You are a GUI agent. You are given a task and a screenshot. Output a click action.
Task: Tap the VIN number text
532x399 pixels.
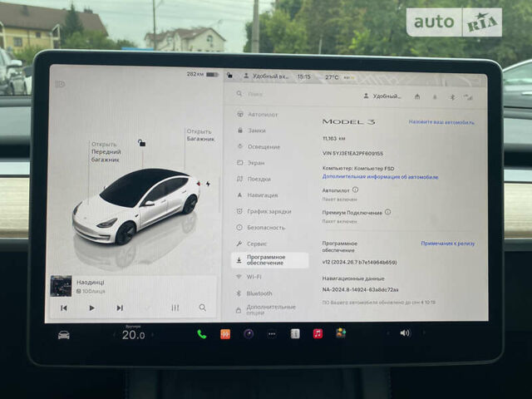pos(352,153)
